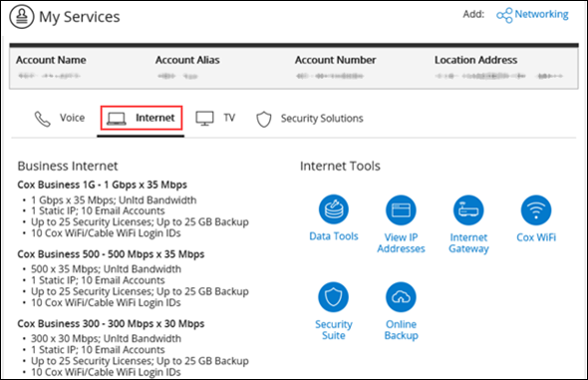This screenshot has width=588, height=380.
Task: Click the Security Suite link text
Action: tap(334, 330)
